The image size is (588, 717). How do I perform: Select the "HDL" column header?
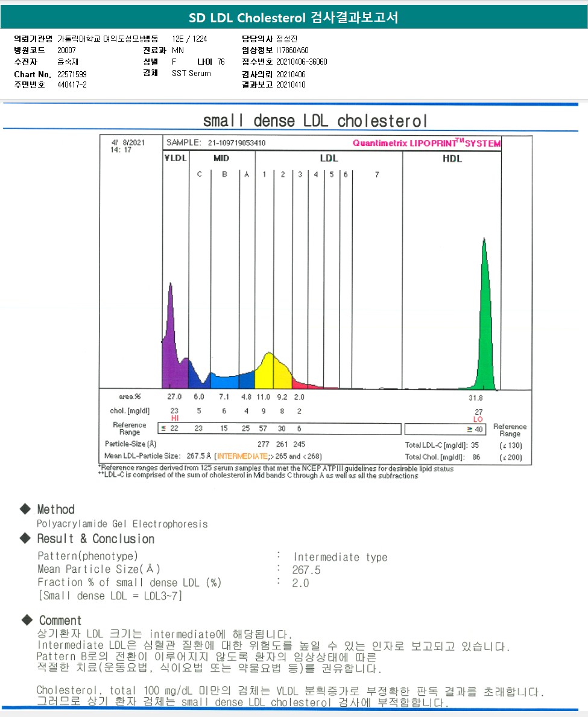(x=452, y=159)
